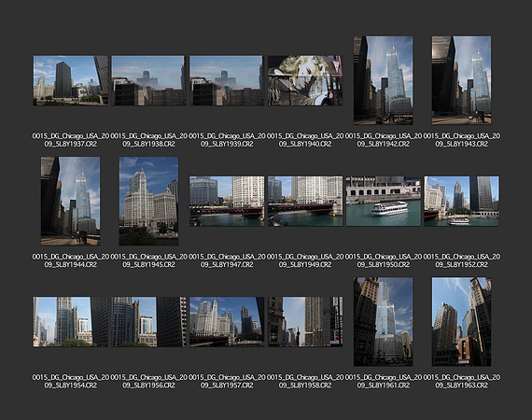Viewport: 532px width, 420px height.
Task: Click filename label ending 5L8Y1952.CR2
Action: click(461, 260)
